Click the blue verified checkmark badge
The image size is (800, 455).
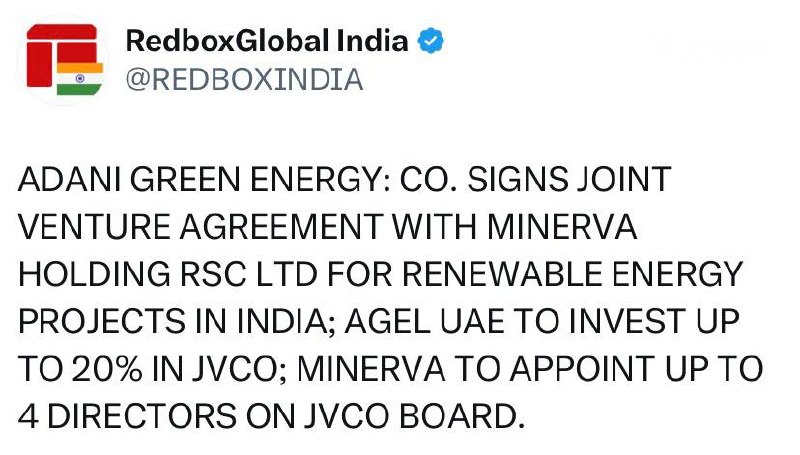point(431,42)
